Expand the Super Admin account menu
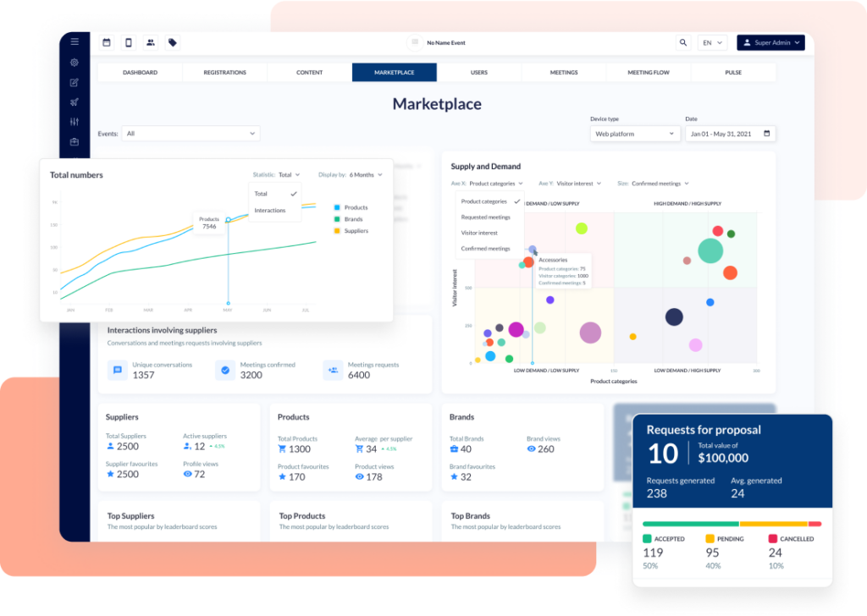This screenshot has height=616, width=867. (770, 42)
